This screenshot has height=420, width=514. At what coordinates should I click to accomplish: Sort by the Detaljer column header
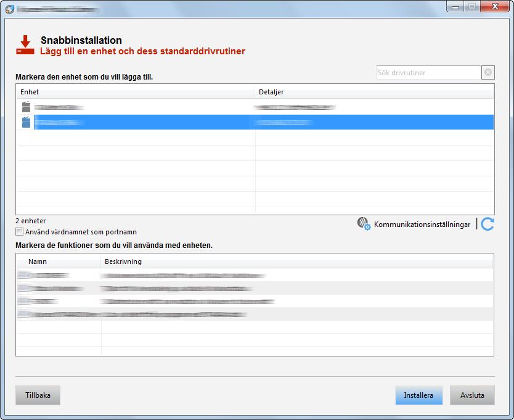click(374, 92)
